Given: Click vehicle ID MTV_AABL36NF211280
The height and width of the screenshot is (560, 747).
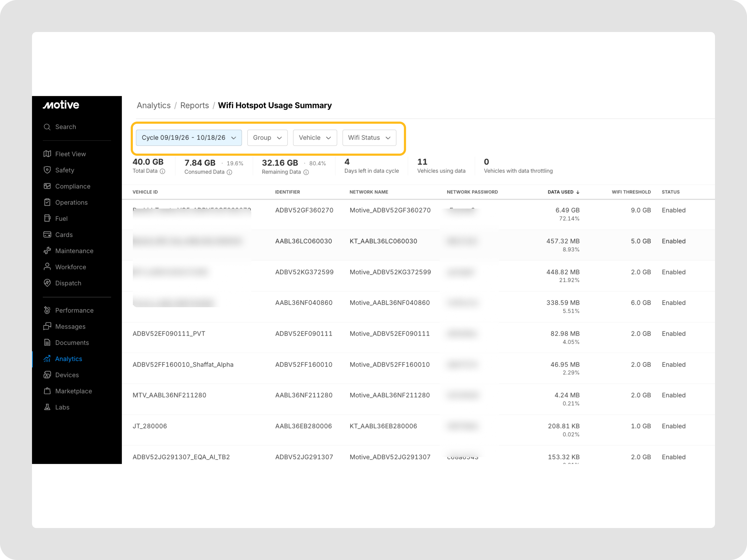Looking at the screenshot, I should 169,395.
